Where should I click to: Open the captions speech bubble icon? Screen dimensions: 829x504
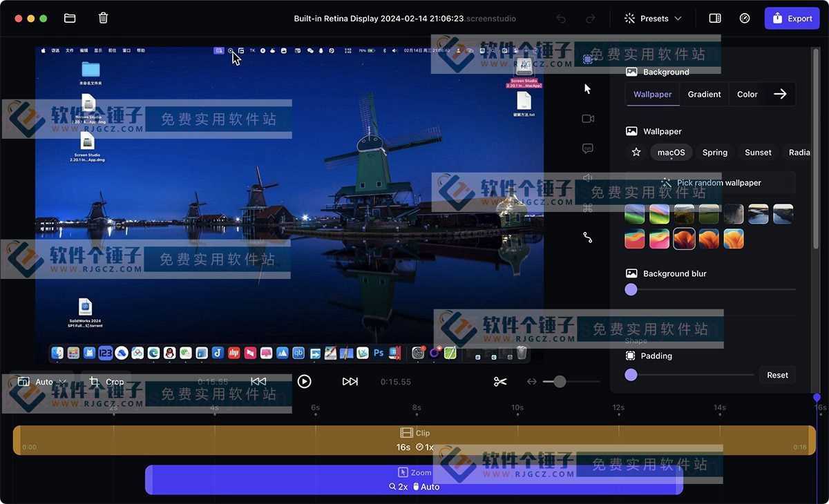click(x=588, y=148)
